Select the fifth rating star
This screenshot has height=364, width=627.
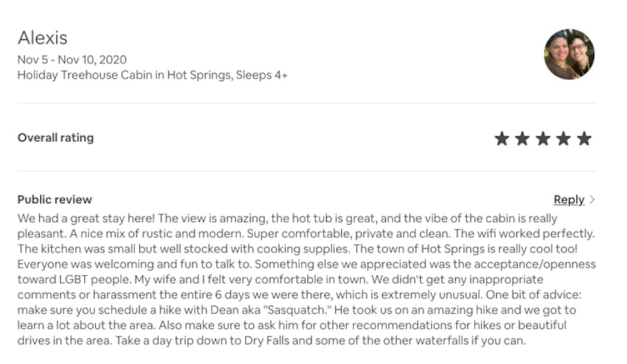click(584, 139)
